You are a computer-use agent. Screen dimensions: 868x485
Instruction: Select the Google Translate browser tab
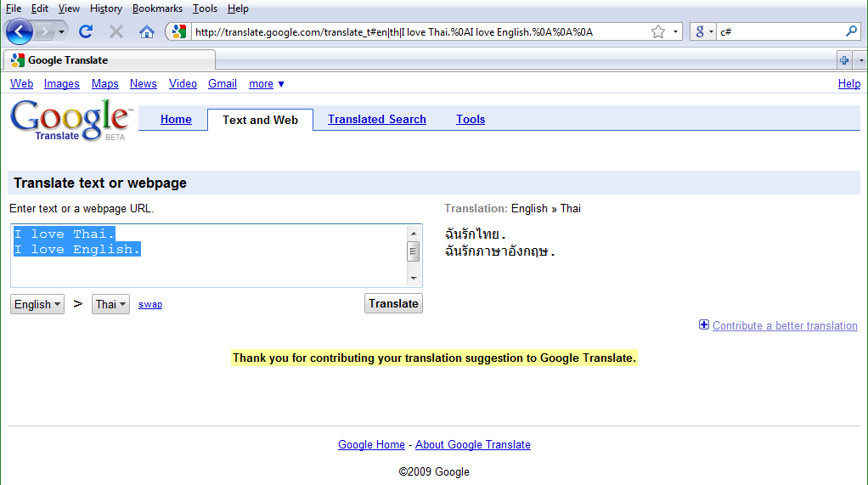109,59
